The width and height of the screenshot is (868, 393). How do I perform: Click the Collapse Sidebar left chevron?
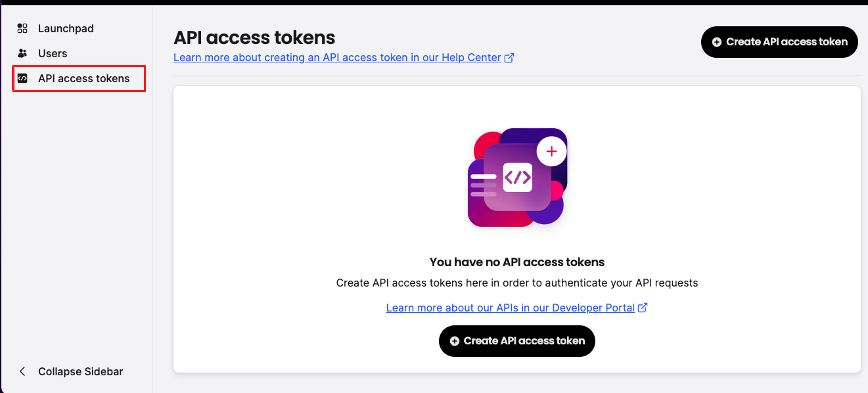(22, 371)
